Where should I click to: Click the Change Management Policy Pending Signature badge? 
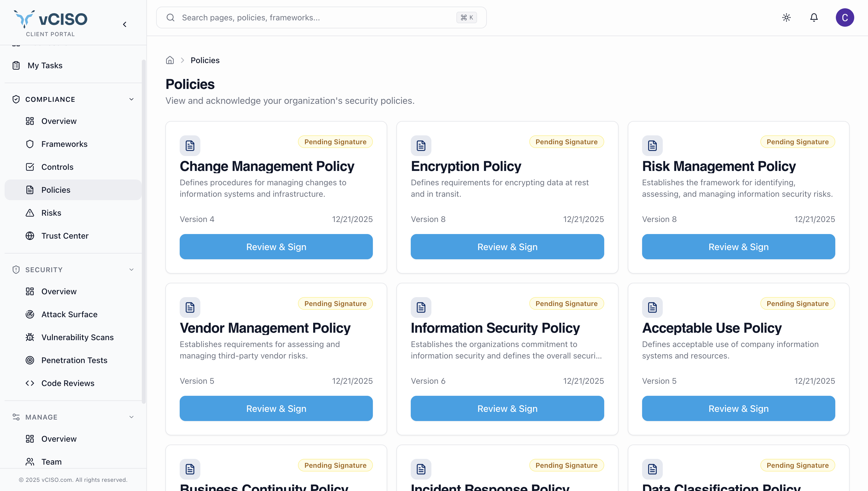(x=335, y=142)
